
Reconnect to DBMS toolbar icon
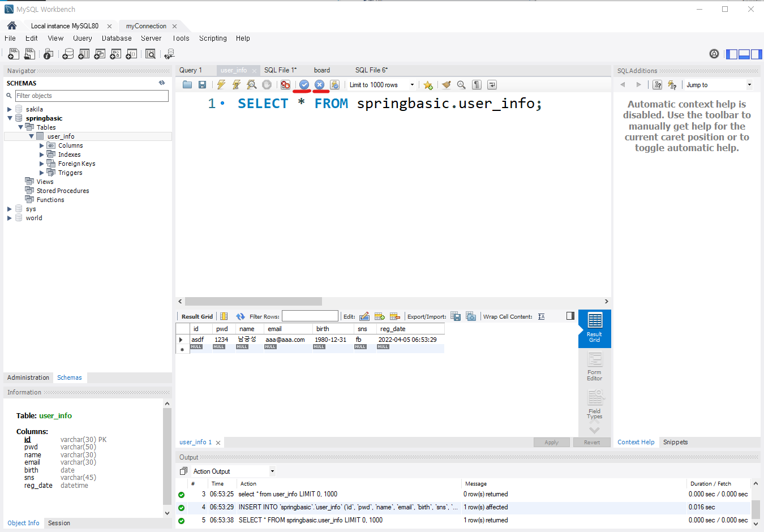(169, 54)
